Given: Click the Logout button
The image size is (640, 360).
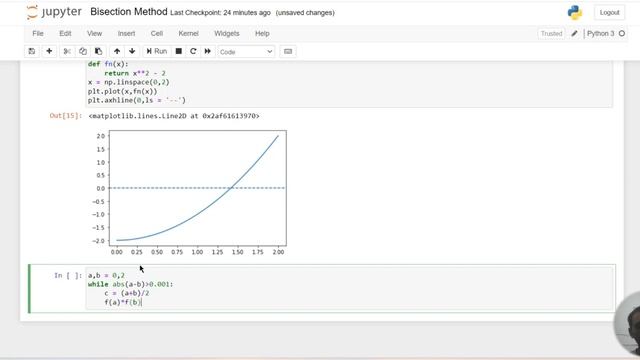Looking at the screenshot, I should tap(609, 13).
